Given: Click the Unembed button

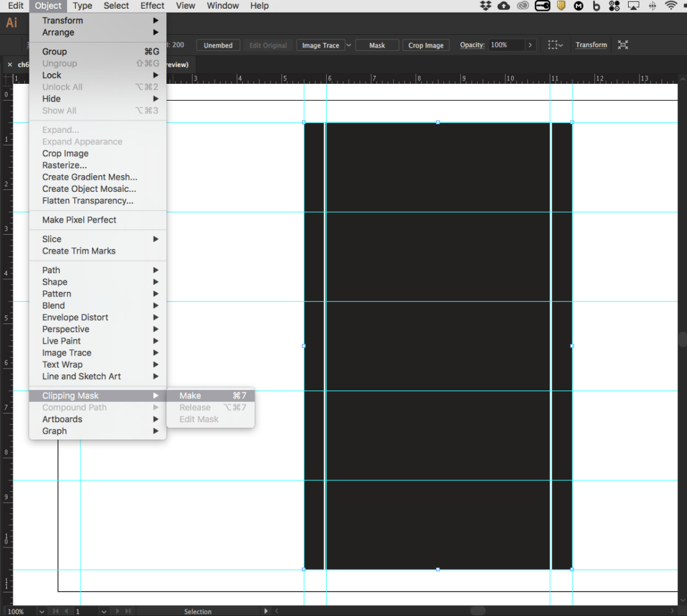Looking at the screenshot, I should [x=218, y=45].
